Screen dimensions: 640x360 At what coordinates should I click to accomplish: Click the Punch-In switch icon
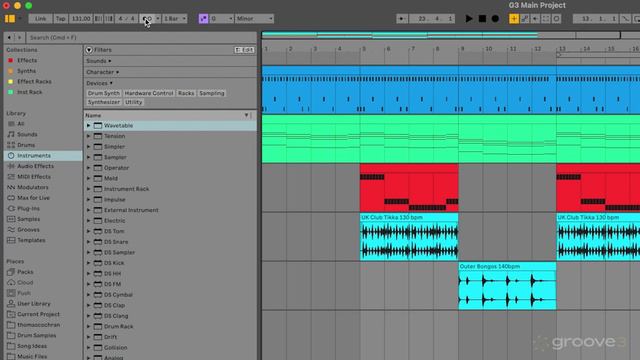pyautogui.click(x=625, y=18)
